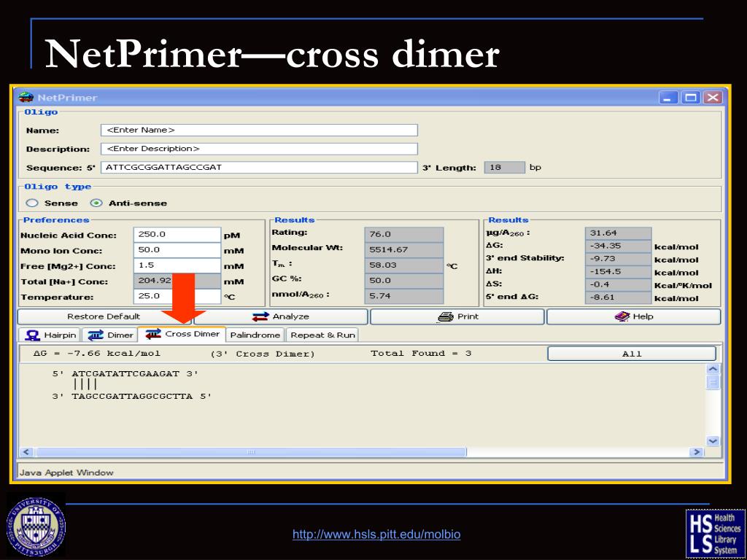Open the Palindrome tab
This screenshot has width=747, height=560.
pyautogui.click(x=255, y=335)
